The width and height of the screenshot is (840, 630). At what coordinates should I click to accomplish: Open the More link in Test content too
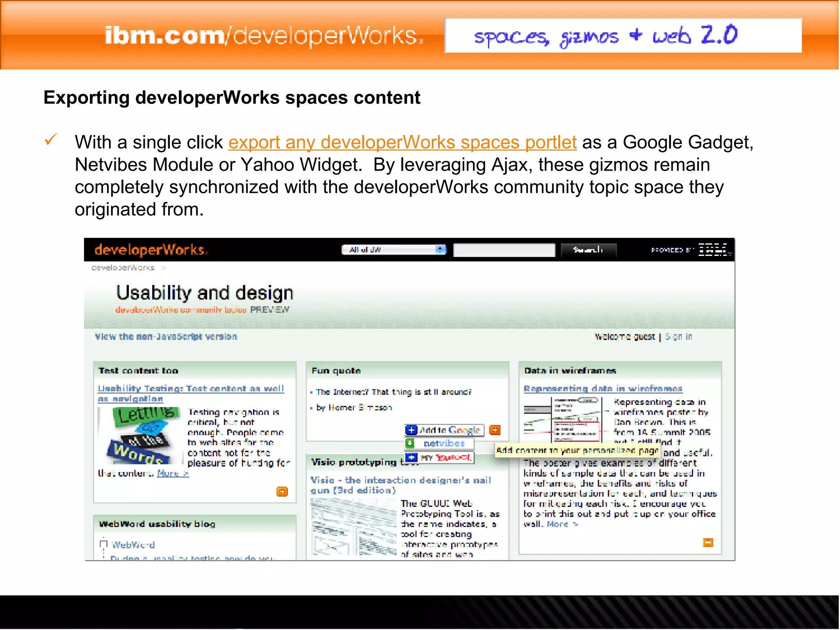pos(173,473)
